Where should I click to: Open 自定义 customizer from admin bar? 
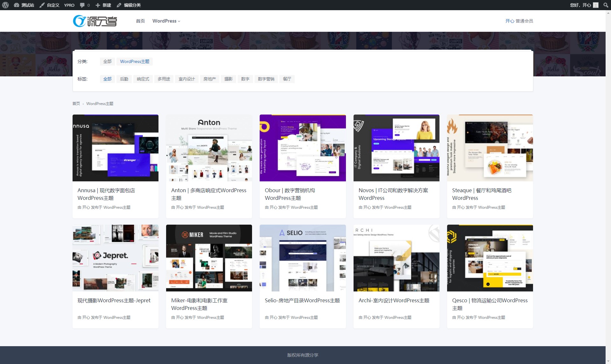[49, 5]
